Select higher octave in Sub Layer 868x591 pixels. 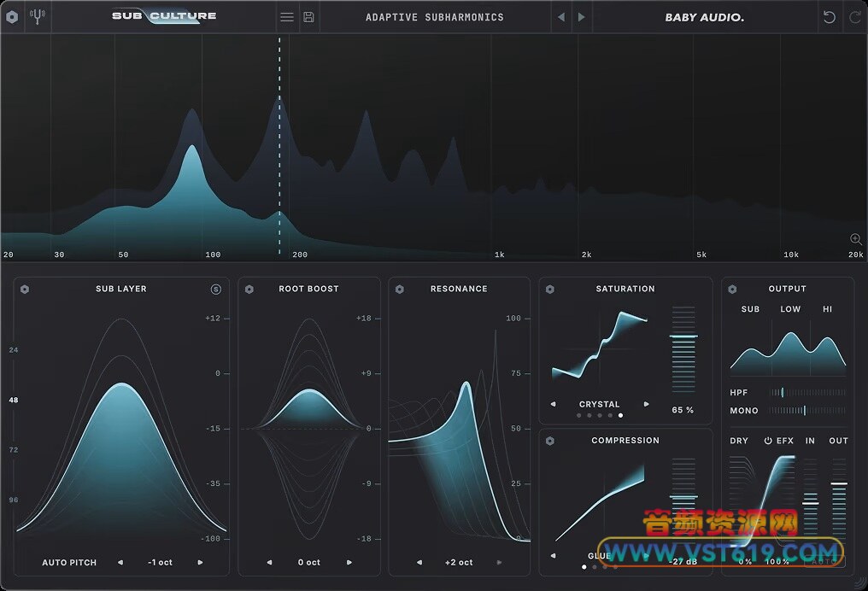(200, 562)
